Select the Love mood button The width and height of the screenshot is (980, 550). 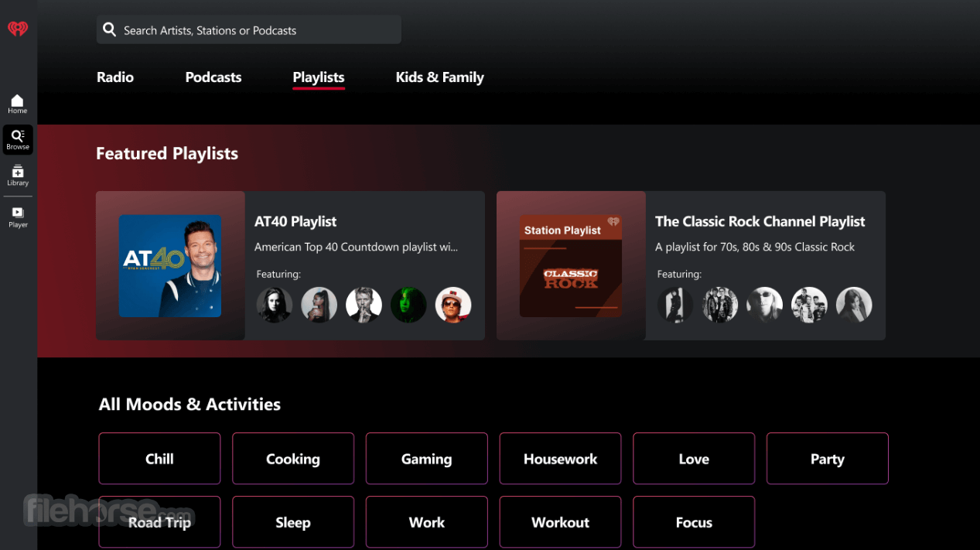click(694, 459)
